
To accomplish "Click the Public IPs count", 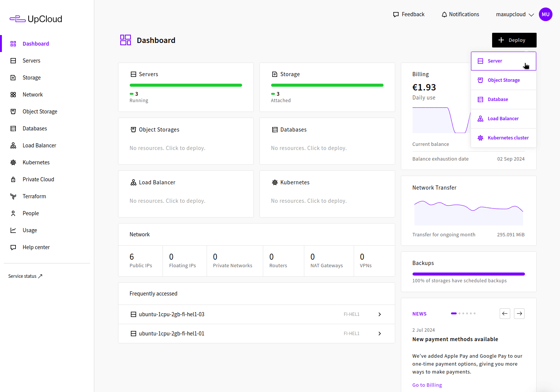I will pyautogui.click(x=141, y=261).
